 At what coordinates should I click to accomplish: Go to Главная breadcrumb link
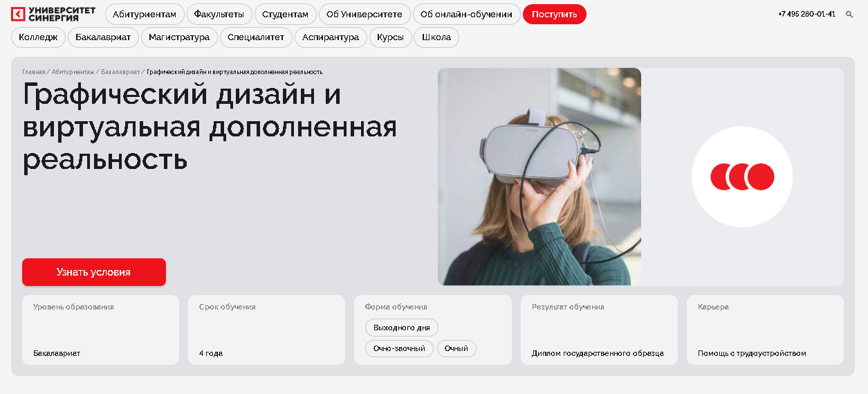coord(34,72)
